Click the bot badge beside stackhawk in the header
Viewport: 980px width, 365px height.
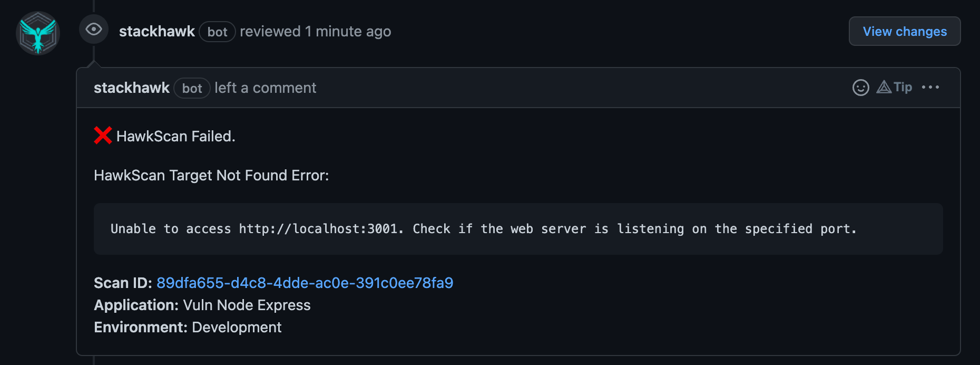217,32
